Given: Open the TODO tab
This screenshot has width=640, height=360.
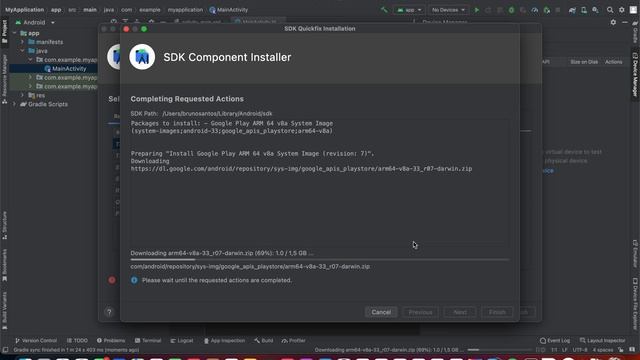Looking at the screenshot, I should 77,340.
